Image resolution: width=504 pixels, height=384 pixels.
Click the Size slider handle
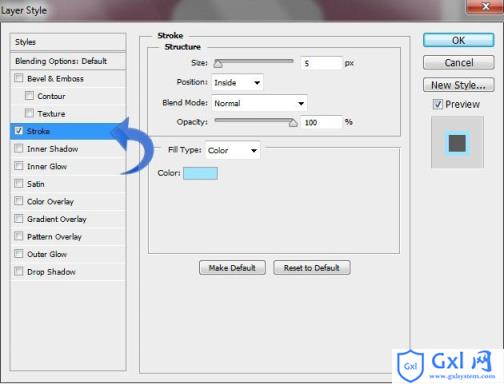click(x=218, y=64)
